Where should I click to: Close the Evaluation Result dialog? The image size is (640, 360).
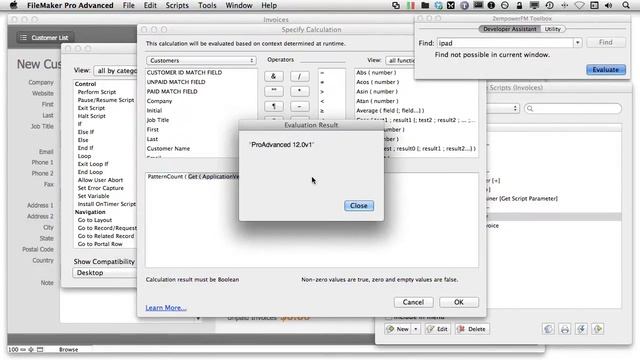click(359, 206)
